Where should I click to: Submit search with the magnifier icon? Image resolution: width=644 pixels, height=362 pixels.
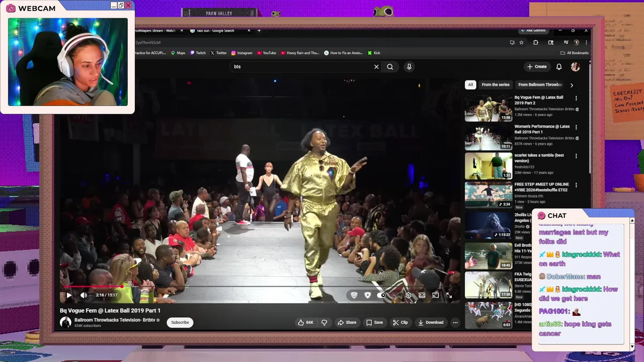(x=390, y=66)
